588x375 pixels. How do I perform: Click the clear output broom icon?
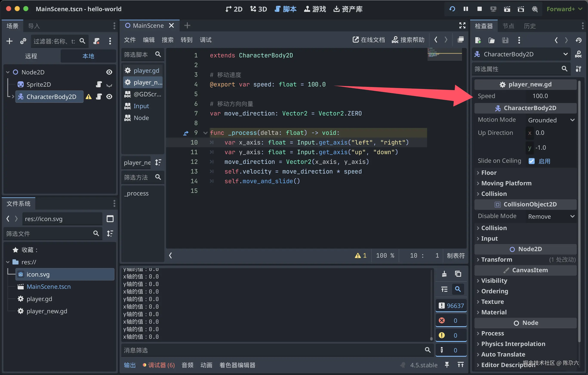[444, 274]
